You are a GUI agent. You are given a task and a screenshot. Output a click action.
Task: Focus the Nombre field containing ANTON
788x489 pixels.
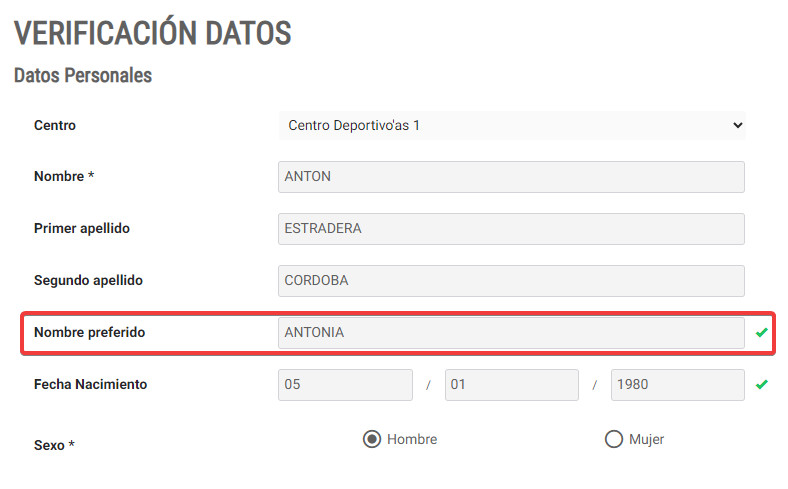[511, 177]
